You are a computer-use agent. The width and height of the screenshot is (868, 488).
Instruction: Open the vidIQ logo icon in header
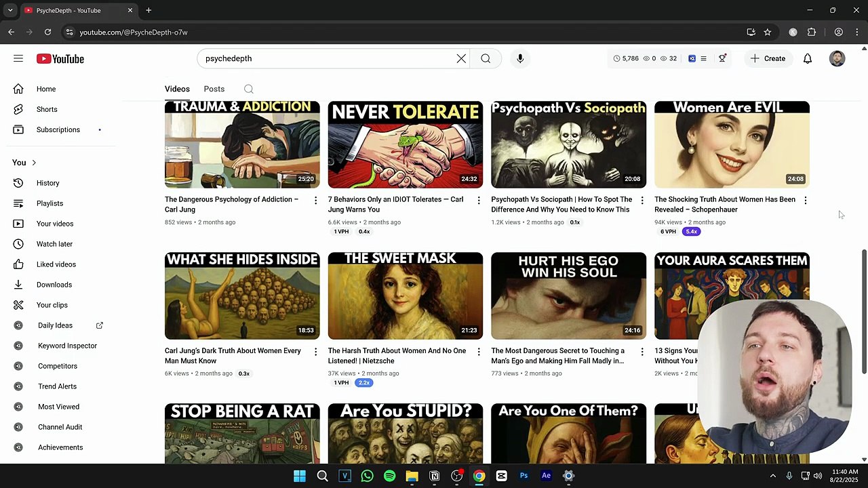[692, 58]
